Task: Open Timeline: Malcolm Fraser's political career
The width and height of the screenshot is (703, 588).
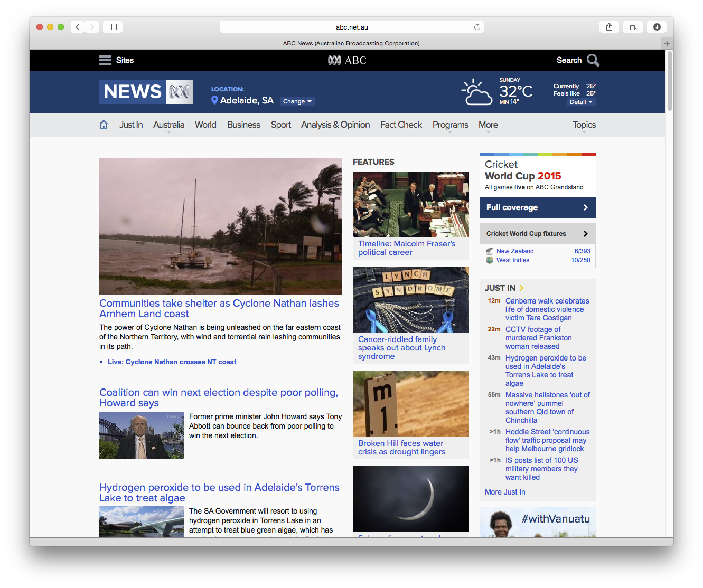Action: (407, 248)
